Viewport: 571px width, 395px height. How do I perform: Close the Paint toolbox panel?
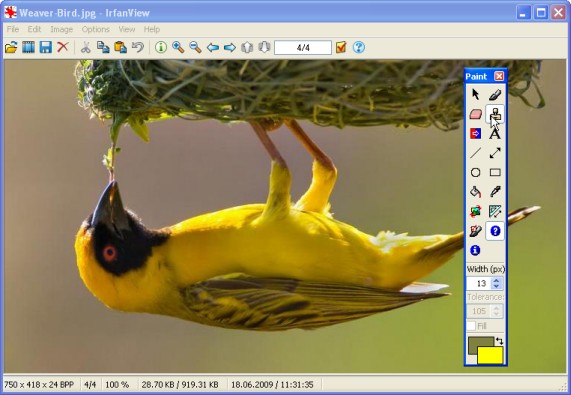[x=499, y=76]
